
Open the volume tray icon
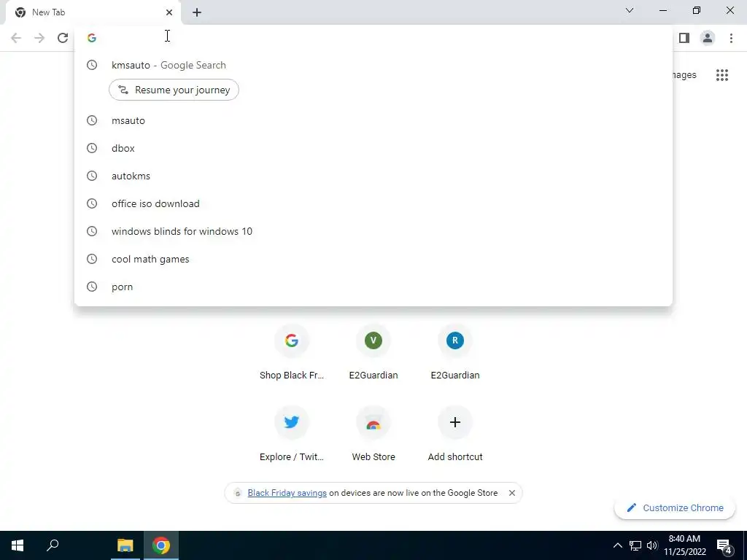click(x=652, y=545)
